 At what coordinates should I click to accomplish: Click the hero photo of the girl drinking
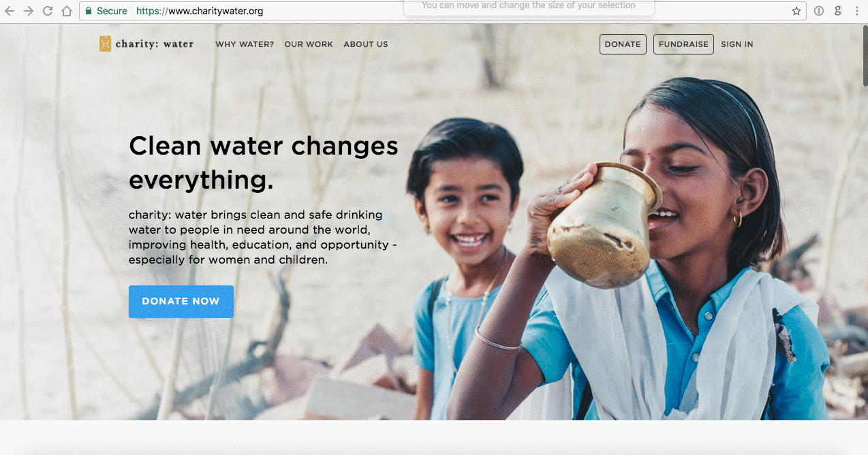(x=654, y=252)
